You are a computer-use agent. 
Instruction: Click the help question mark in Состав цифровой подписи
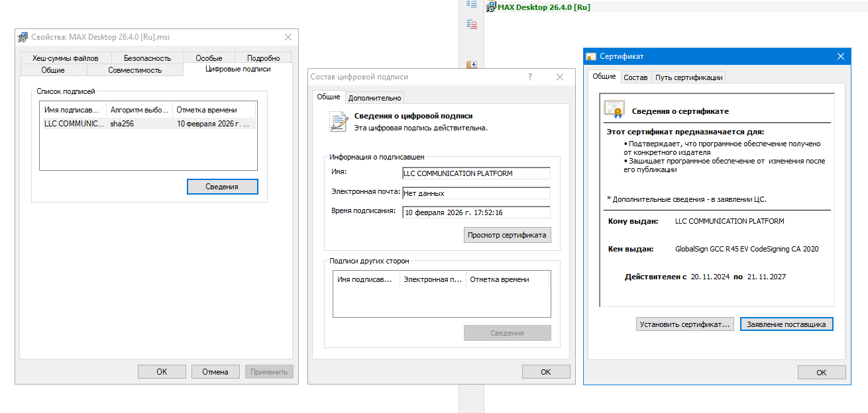pos(530,77)
